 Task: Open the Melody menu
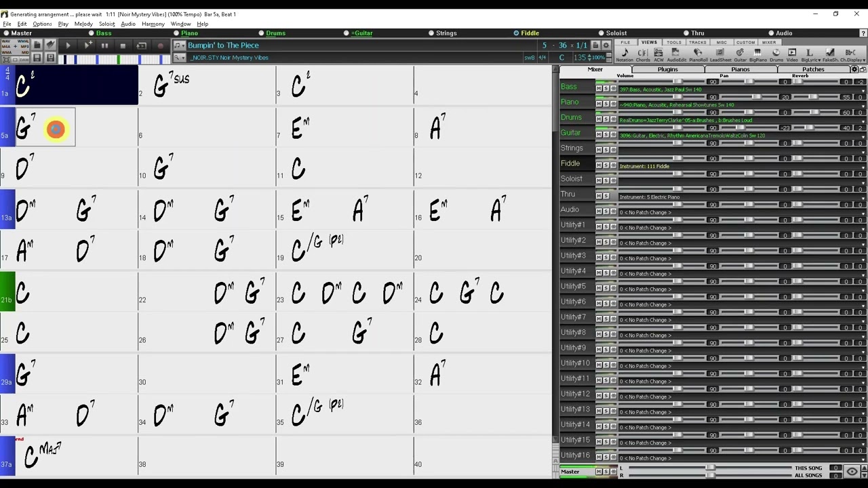click(83, 24)
